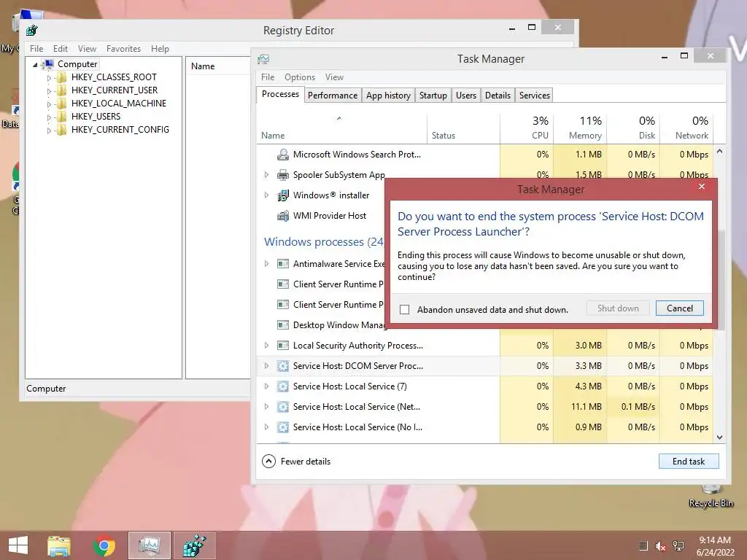Switch to Task Manager on the taskbar

(149, 545)
